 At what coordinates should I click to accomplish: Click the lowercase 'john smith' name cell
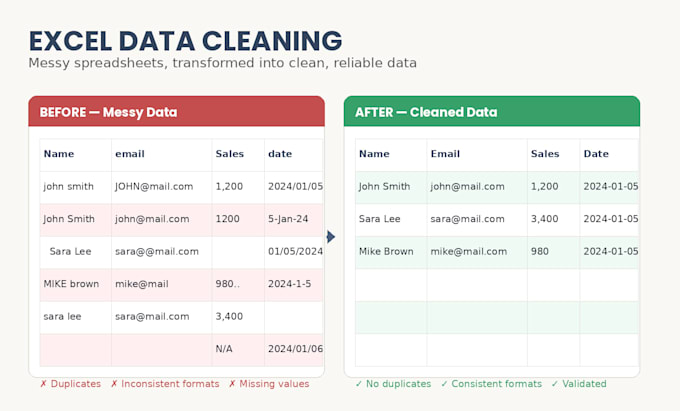click(x=69, y=186)
